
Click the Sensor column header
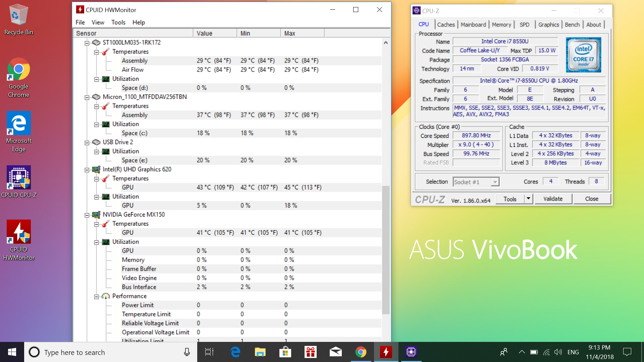(x=133, y=33)
